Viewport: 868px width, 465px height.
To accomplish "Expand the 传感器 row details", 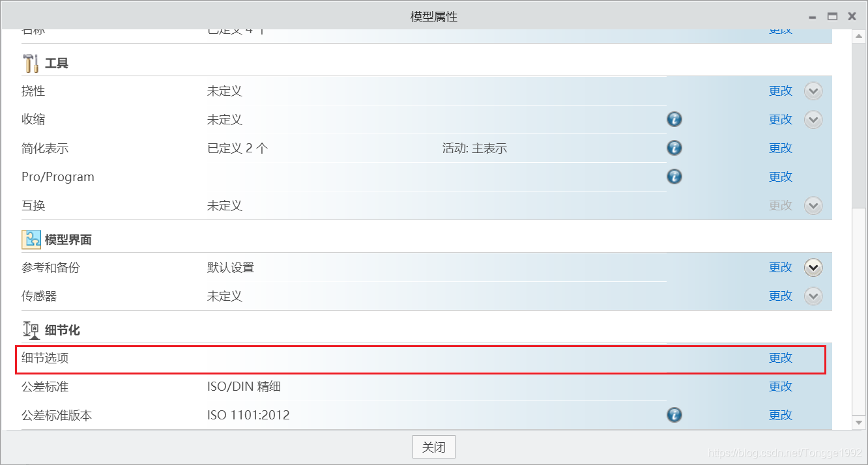I will [x=813, y=296].
